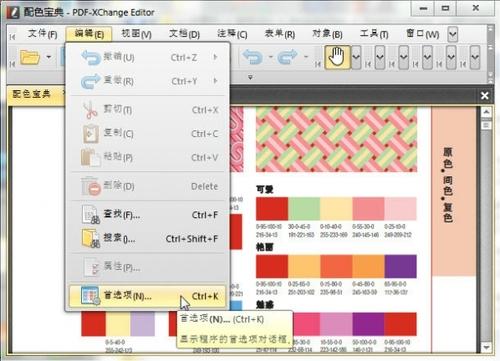Choose 粘贴(P) paste item
Viewport: 500px width, 361px height.
pos(148,157)
